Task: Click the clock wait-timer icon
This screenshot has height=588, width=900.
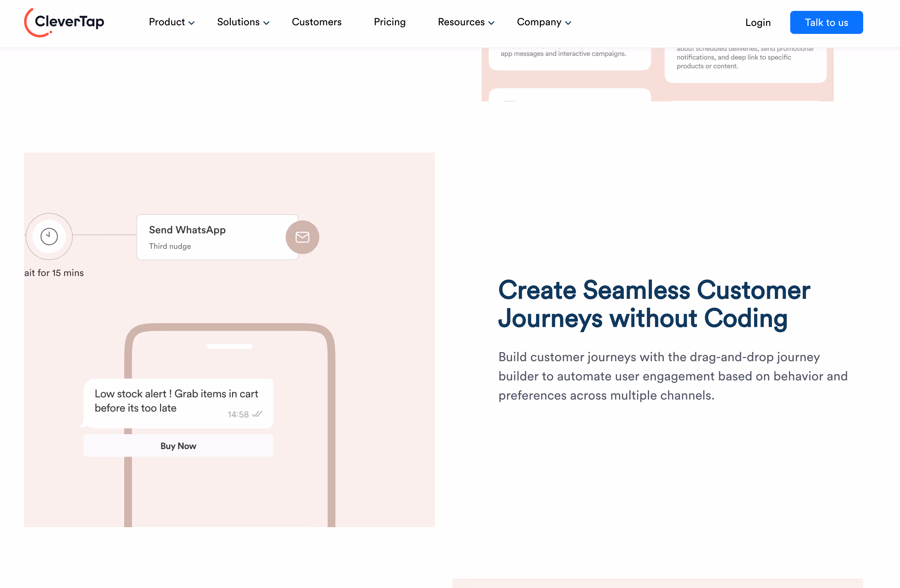Action: pyautogui.click(x=49, y=236)
